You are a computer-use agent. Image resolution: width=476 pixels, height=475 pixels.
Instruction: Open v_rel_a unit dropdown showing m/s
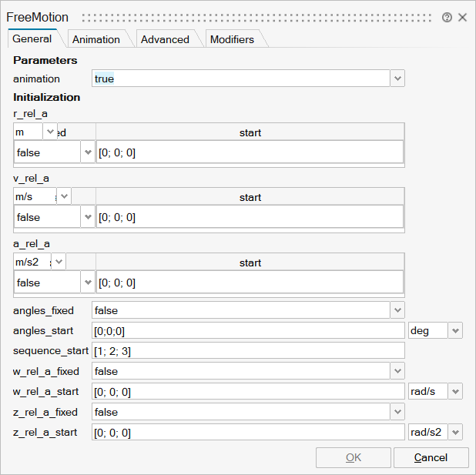[65, 197]
